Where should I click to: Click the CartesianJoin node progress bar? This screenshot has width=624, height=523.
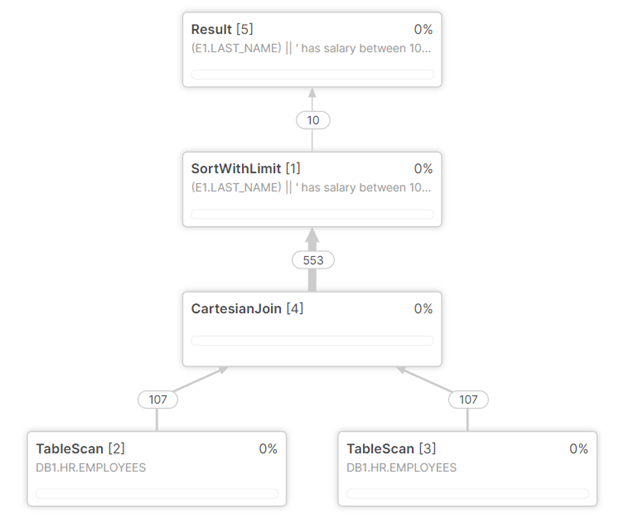(x=312, y=340)
